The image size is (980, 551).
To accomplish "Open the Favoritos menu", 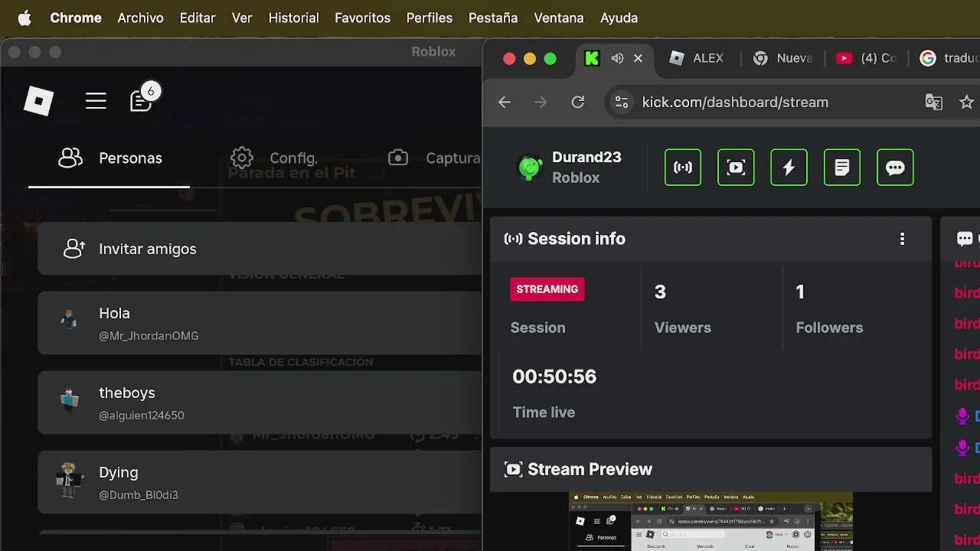I will click(x=362, y=18).
